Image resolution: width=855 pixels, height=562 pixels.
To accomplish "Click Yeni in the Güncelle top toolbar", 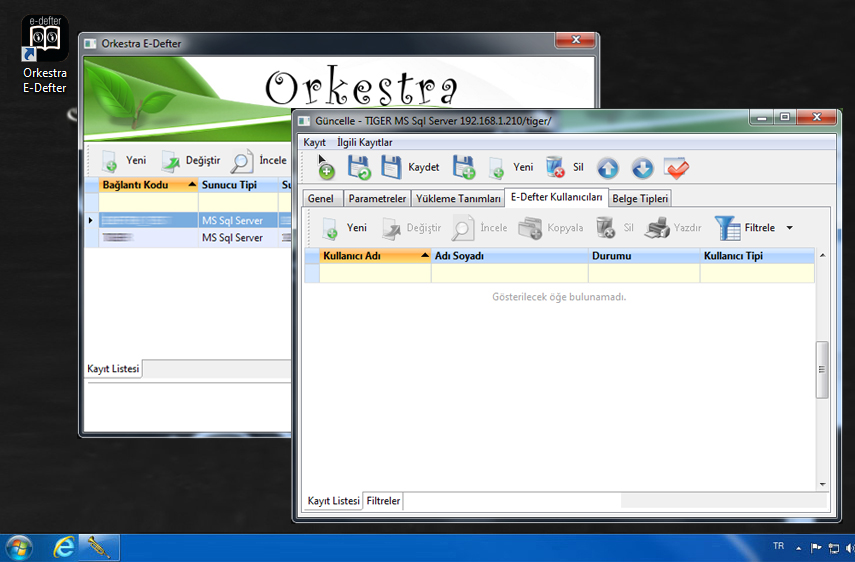I will (x=511, y=167).
